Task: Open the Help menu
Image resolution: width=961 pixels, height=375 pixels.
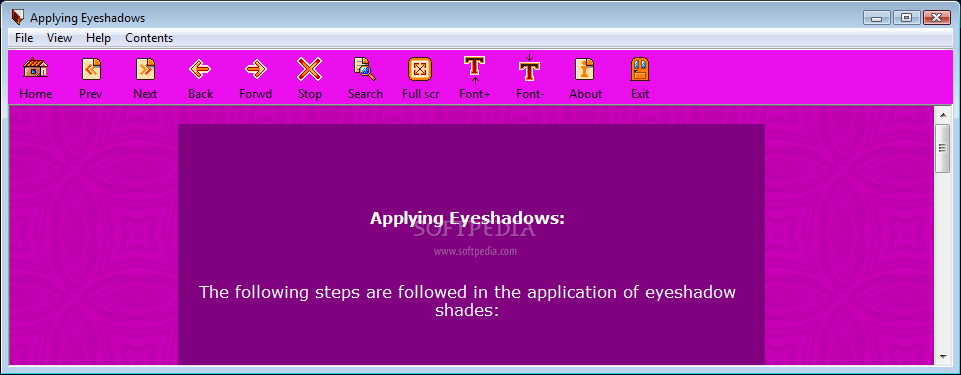Action: tap(98, 38)
